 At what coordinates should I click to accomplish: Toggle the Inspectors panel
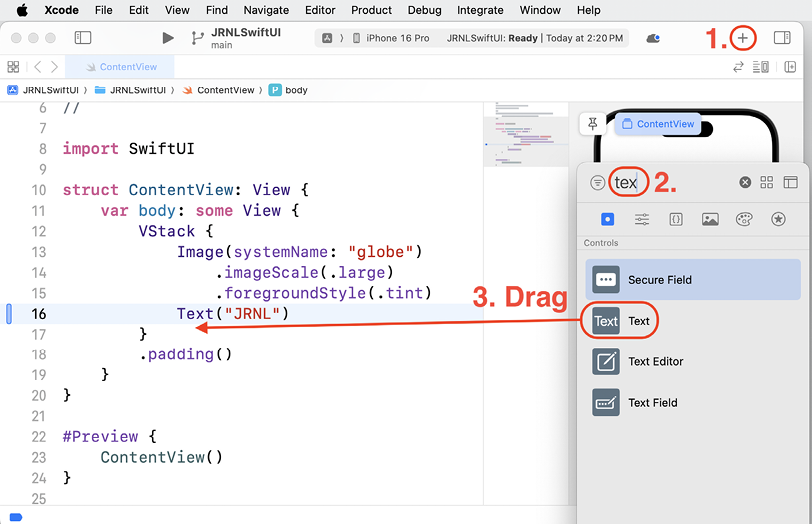click(782, 38)
